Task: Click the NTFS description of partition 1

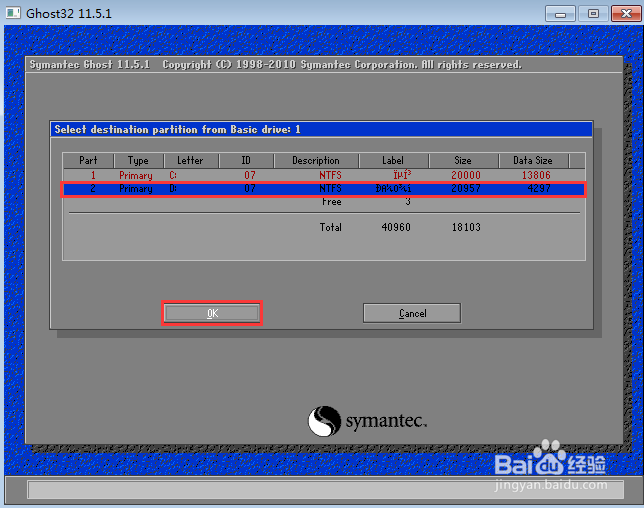Action: tap(330, 175)
